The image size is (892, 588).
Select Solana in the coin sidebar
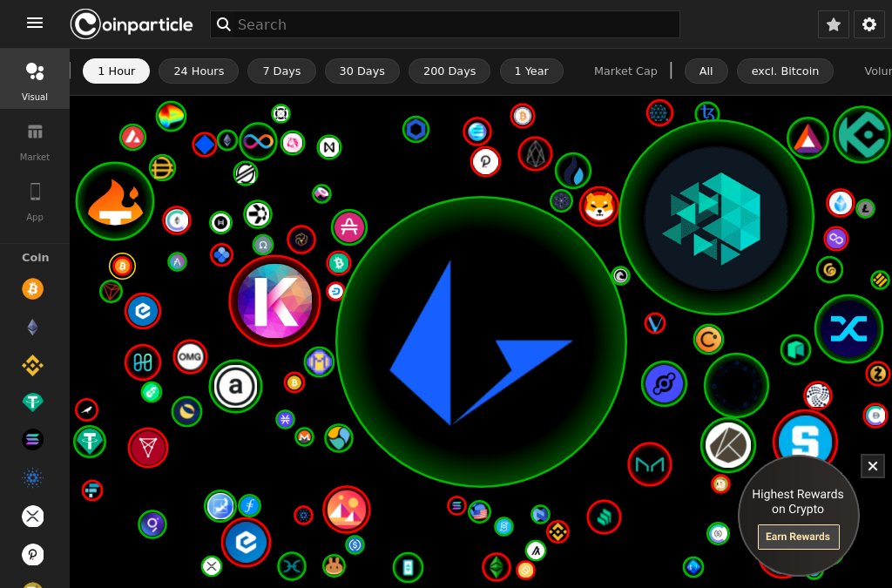click(33, 439)
